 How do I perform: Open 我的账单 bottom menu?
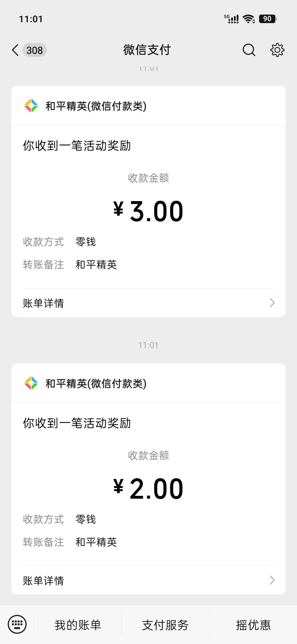78,625
